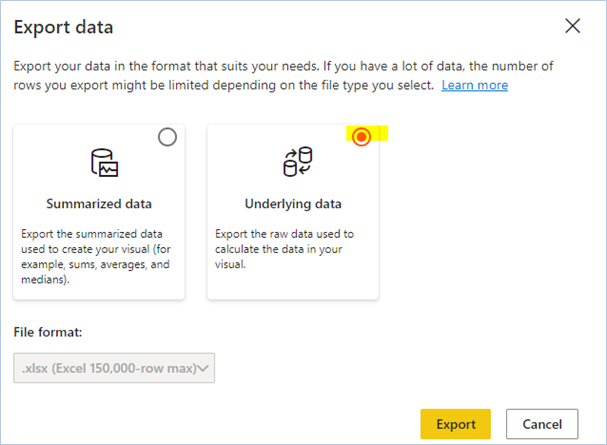Select the Summarized data radio button

pos(167,137)
